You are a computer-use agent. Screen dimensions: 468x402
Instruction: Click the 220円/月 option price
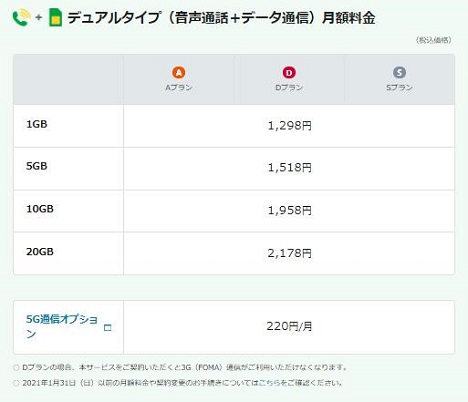click(289, 326)
